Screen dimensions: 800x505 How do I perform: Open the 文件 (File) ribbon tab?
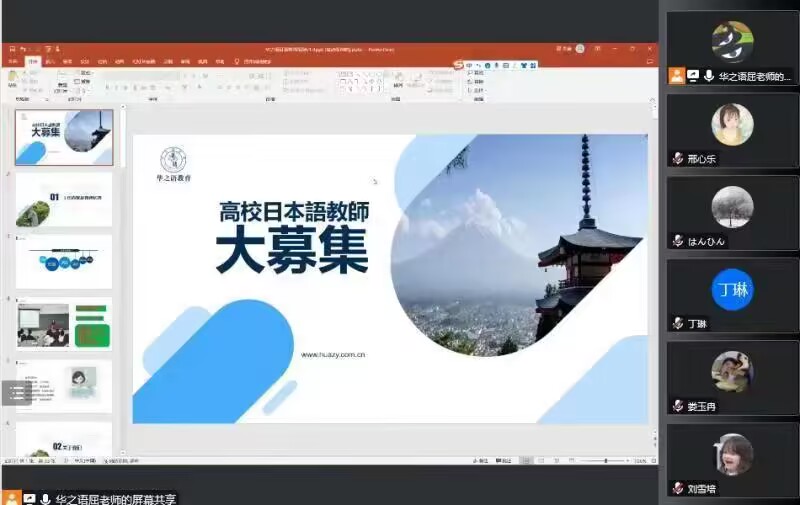pos(12,61)
